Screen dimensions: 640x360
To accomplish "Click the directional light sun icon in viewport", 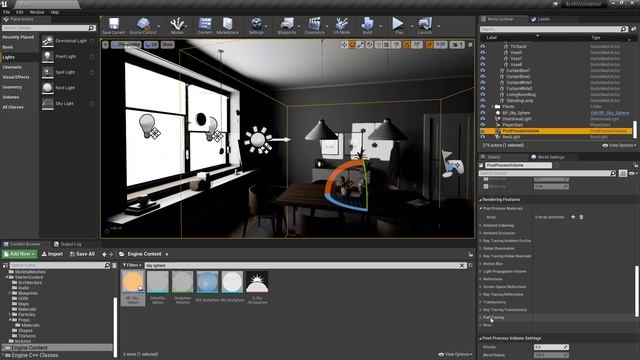I will pyautogui.click(x=258, y=140).
